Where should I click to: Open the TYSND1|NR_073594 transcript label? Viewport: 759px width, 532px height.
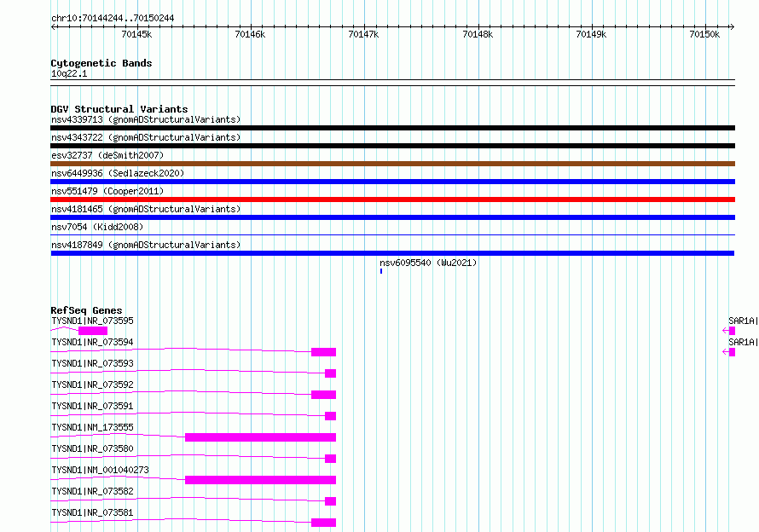click(x=92, y=342)
